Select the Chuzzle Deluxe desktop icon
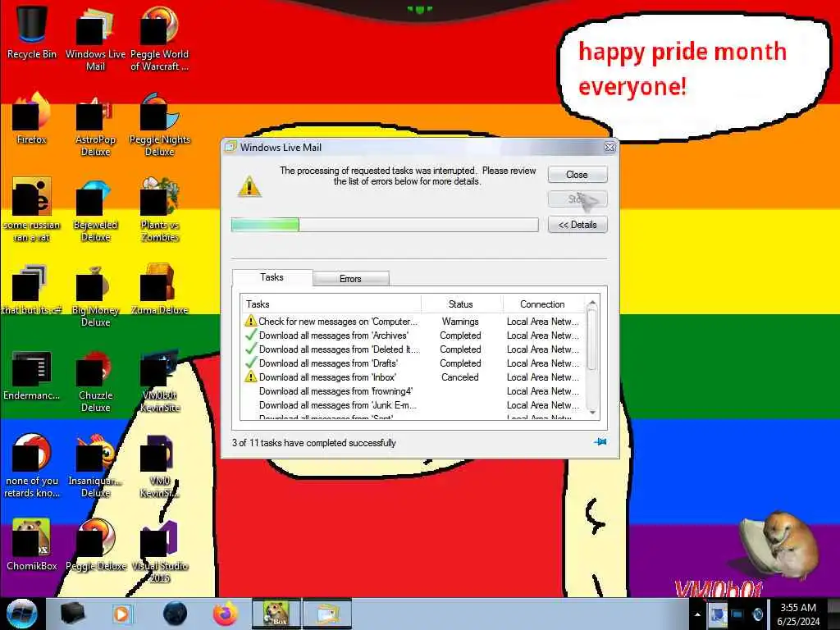Viewport: 840px width, 630px height. coord(95,381)
